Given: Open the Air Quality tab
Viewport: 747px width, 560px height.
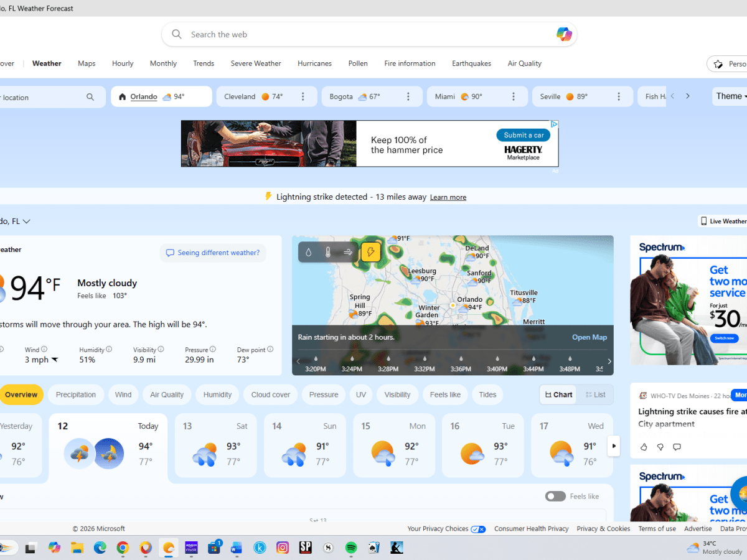Looking at the screenshot, I should click(x=525, y=63).
